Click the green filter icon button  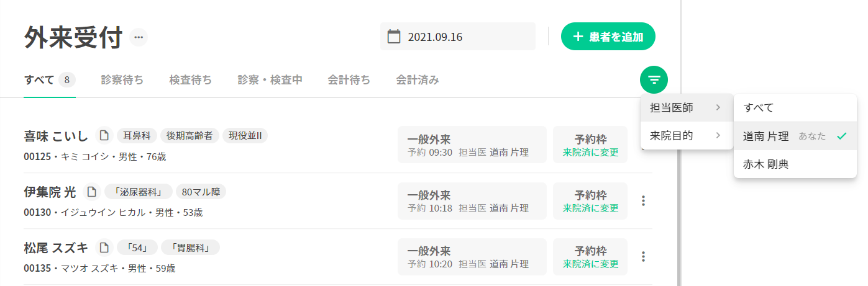coord(654,79)
